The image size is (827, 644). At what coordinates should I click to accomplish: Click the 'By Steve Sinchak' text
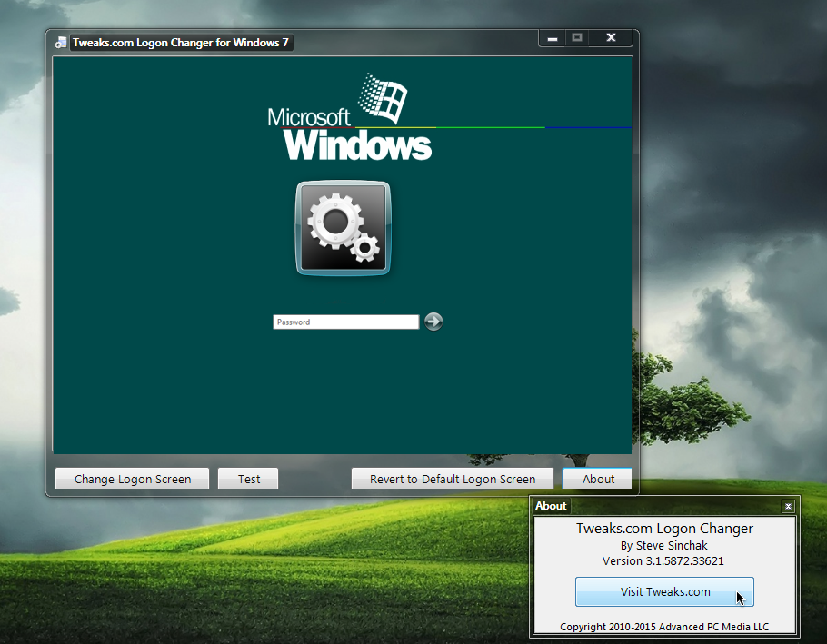664,546
